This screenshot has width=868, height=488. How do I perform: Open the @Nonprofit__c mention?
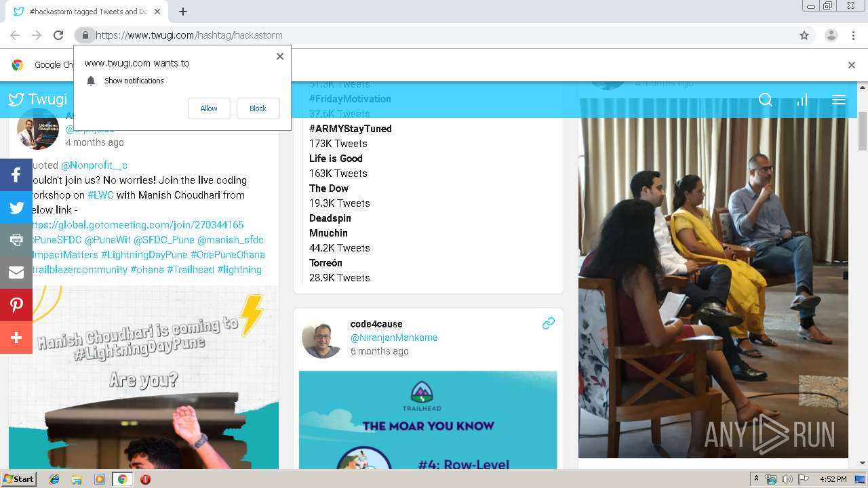click(94, 165)
